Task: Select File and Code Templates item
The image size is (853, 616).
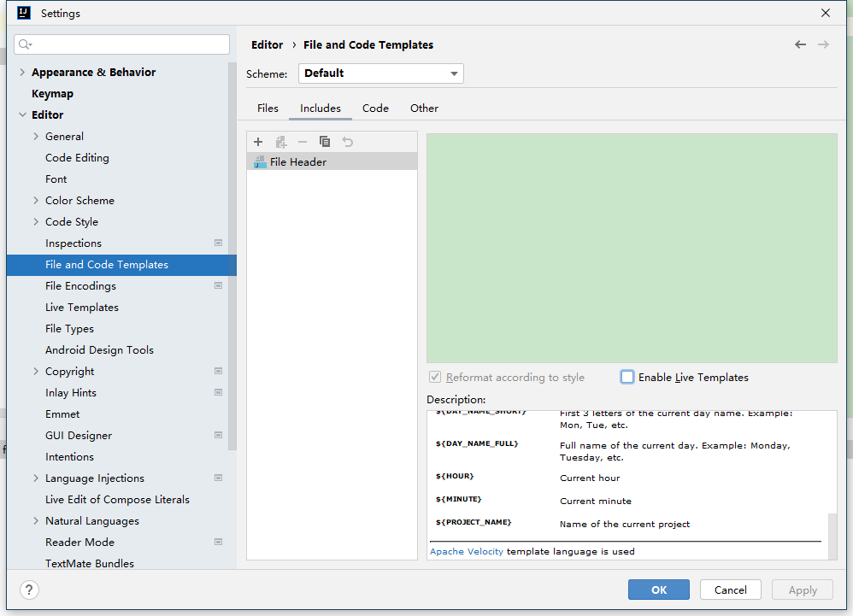Action: click(x=121, y=265)
